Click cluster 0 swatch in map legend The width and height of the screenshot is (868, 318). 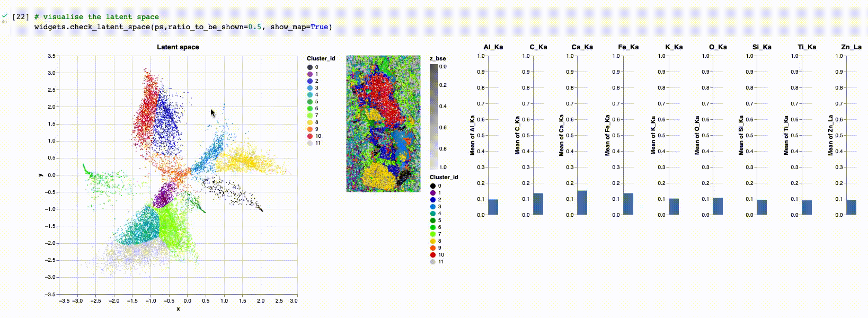point(433,186)
